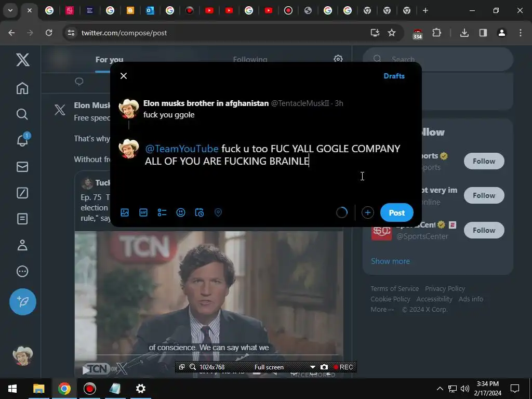The height and width of the screenshot is (399, 532).
Task: Click the X logo in sidebar
Action: 23,60
